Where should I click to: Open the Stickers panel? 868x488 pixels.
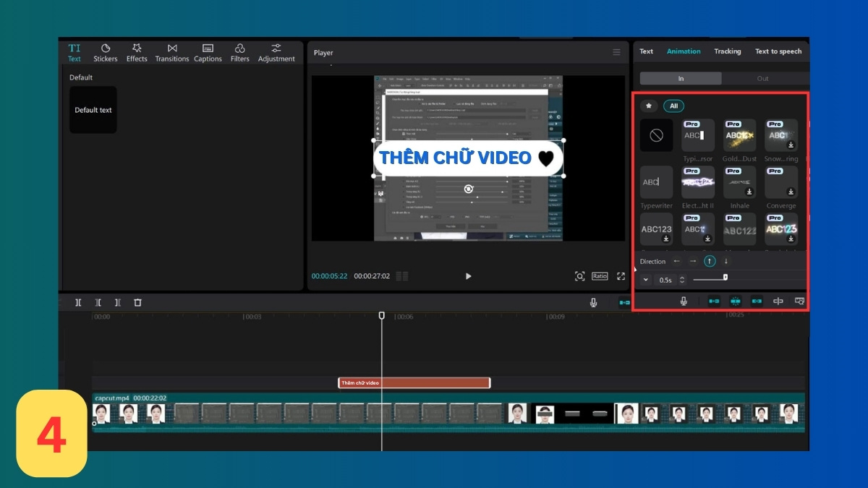coord(105,51)
